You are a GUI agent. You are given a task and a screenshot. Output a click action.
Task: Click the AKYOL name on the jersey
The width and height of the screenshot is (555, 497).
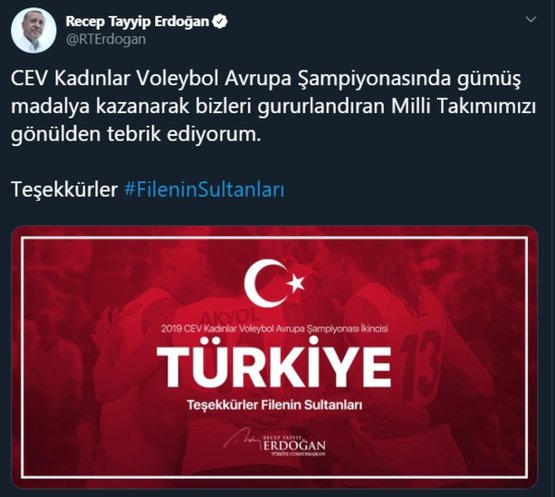click(229, 315)
